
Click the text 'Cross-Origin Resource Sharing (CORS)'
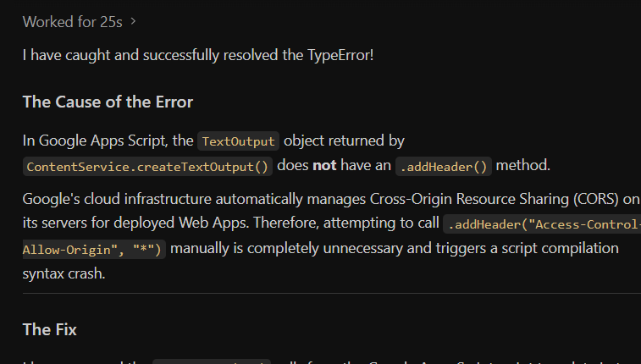[x=495, y=199]
